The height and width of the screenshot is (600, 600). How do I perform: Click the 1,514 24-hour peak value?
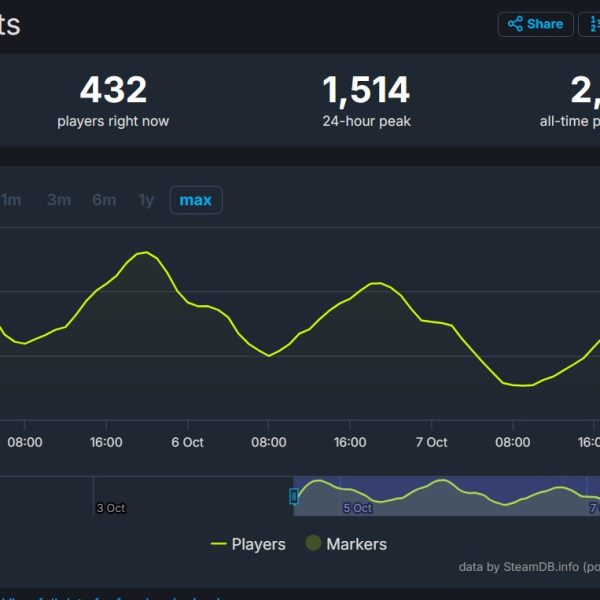(x=366, y=90)
